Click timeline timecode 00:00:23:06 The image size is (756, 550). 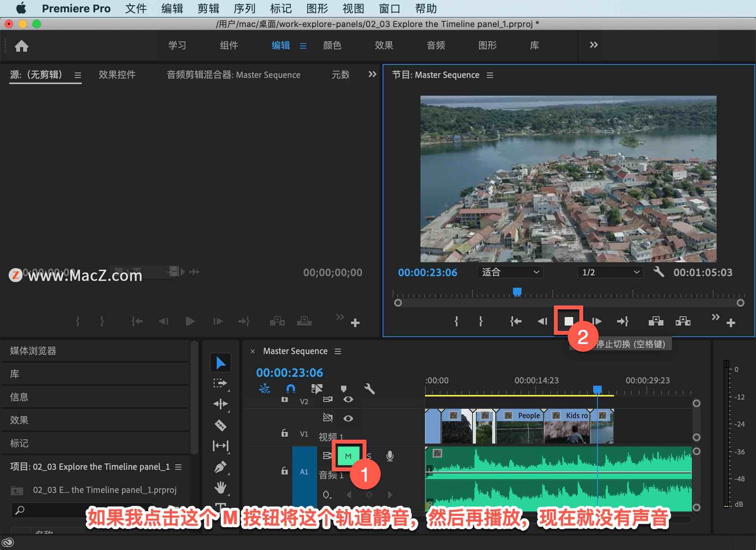tap(289, 372)
